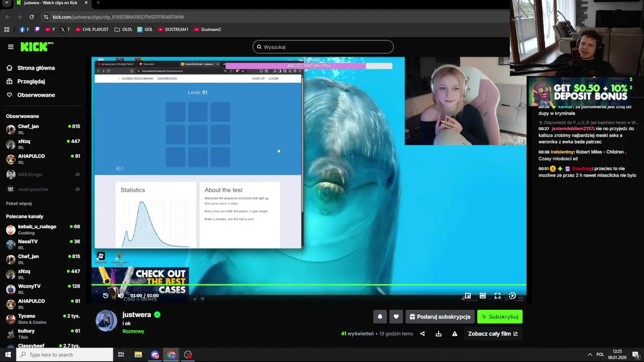Viewport: 644px width, 362px height.
Task: Open the browser apps grid icon
Action: (7, 30)
